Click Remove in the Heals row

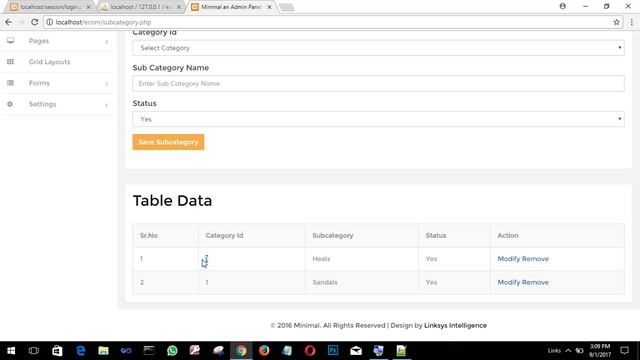coord(536,259)
